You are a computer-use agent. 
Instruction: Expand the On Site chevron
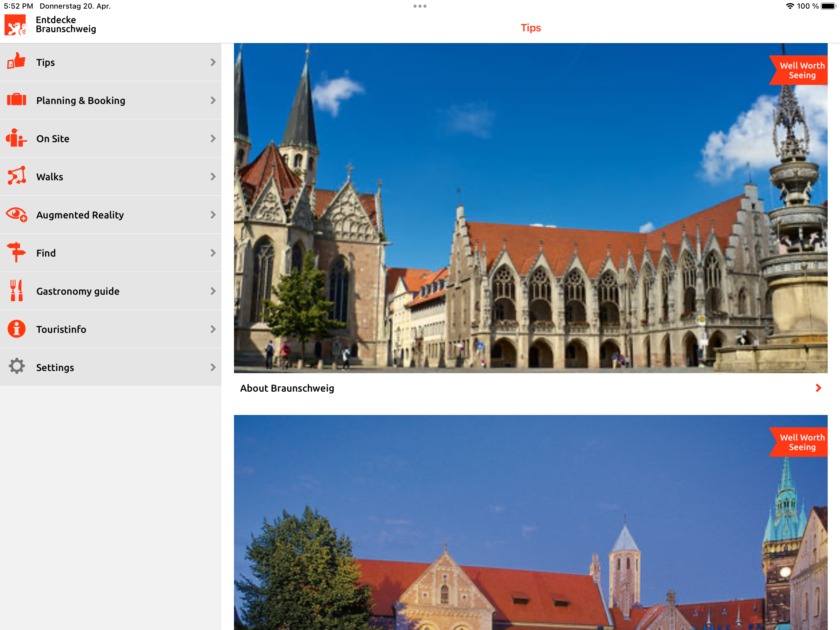pos(213,138)
